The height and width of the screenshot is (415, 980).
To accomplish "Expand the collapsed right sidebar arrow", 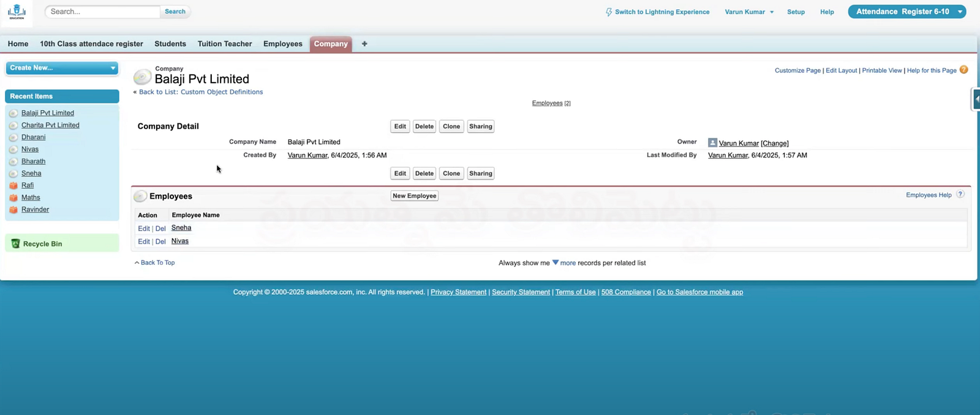I will pyautogui.click(x=976, y=99).
